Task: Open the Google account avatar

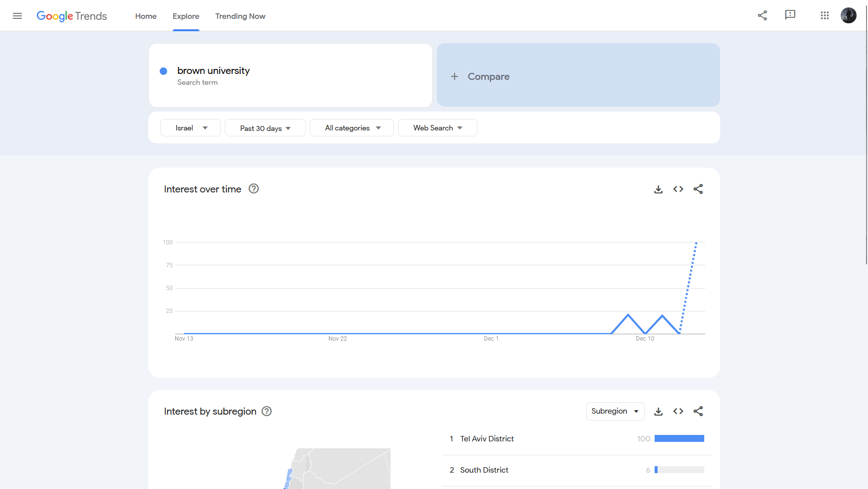Action: click(x=849, y=15)
